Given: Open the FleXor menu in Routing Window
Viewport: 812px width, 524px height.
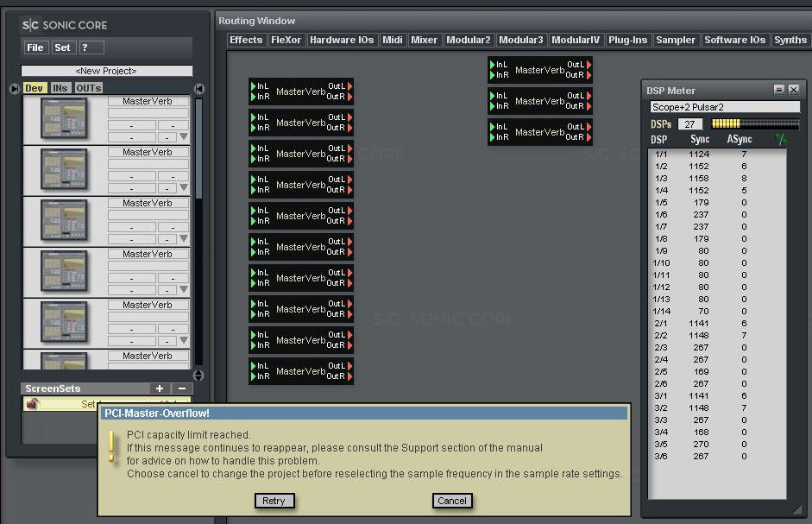Looking at the screenshot, I should (286, 40).
